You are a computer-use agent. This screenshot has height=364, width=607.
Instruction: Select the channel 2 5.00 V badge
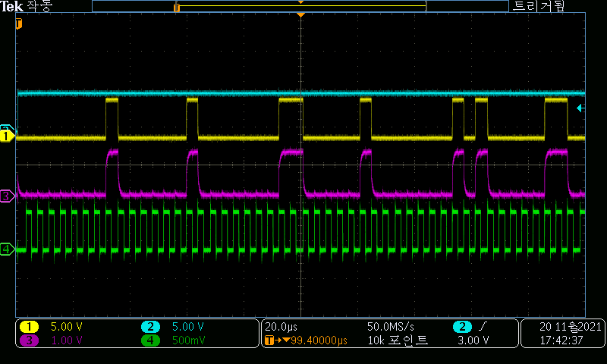click(x=173, y=327)
